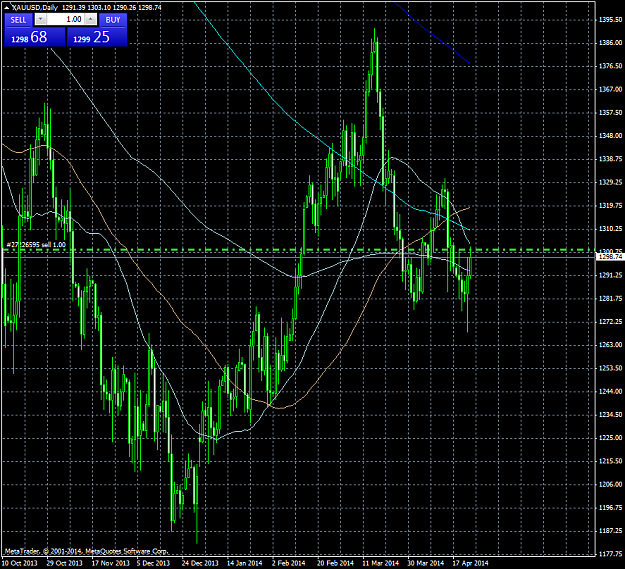
Task: Click the SELL one-click trading button
Action: [18, 20]
